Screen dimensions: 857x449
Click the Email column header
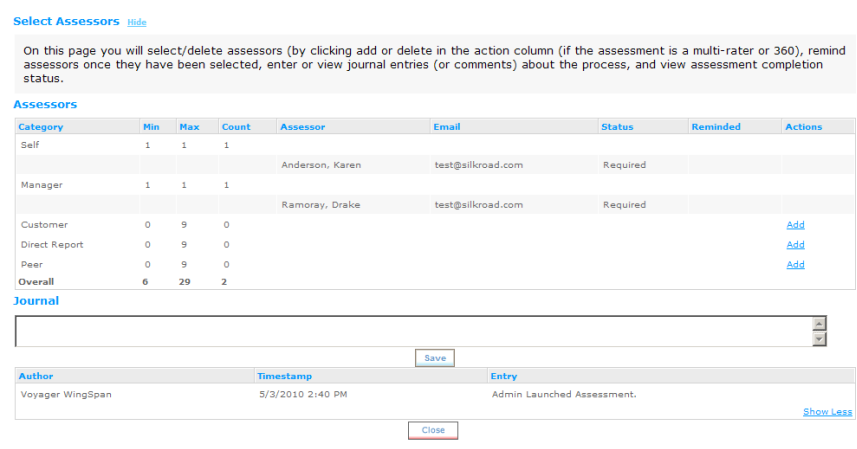(447, 127)
